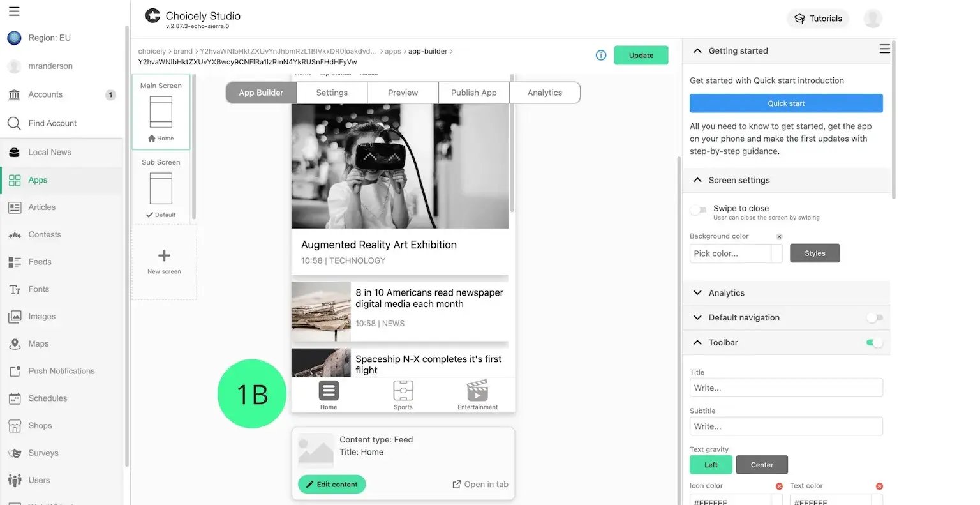
Task: Click the blue Quick start button
Action: coord(786,103)
